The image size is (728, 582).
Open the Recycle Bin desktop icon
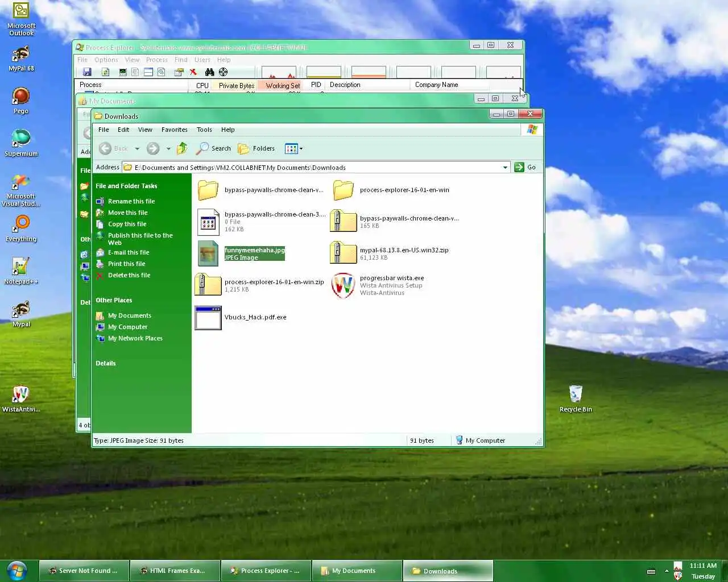tap(576, 398)
